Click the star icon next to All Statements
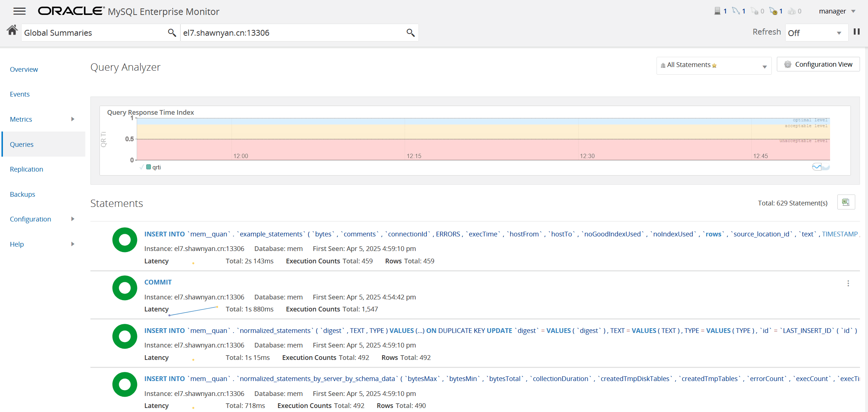 (x=714, y=66)
